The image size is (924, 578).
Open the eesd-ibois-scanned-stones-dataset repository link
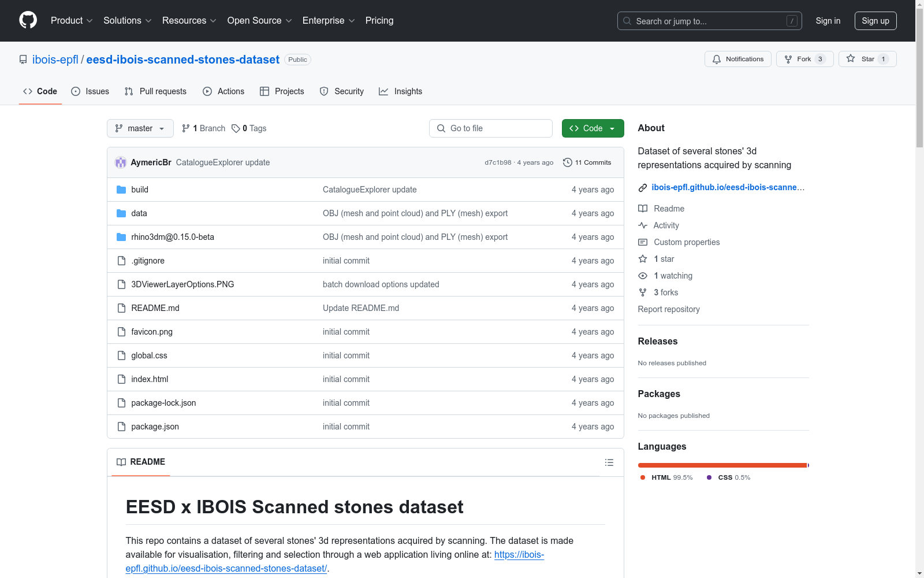click(183, 60)
